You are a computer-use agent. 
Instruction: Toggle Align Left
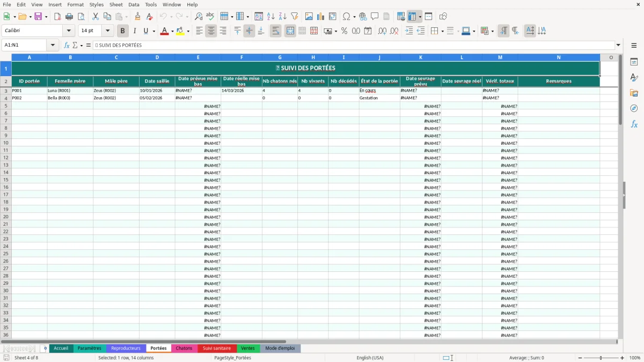tap(200, 31)
